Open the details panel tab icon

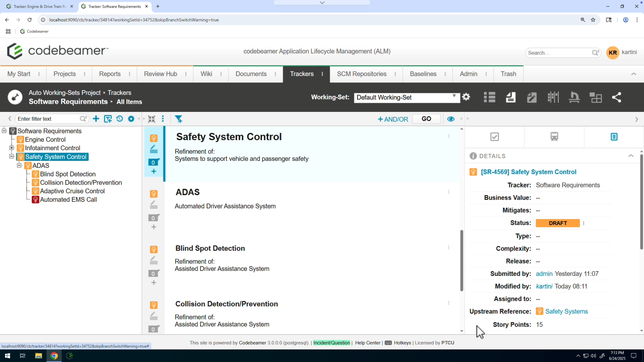point(614,136)
